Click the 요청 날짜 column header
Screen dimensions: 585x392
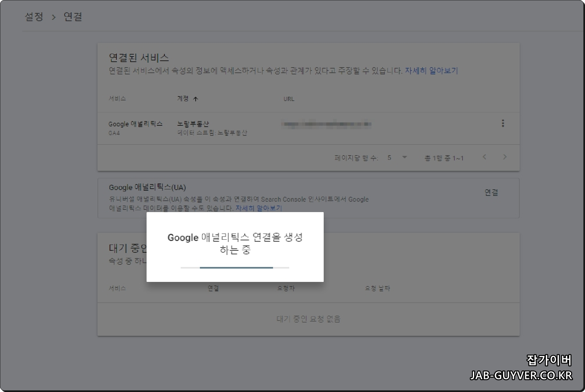[377, 288]
